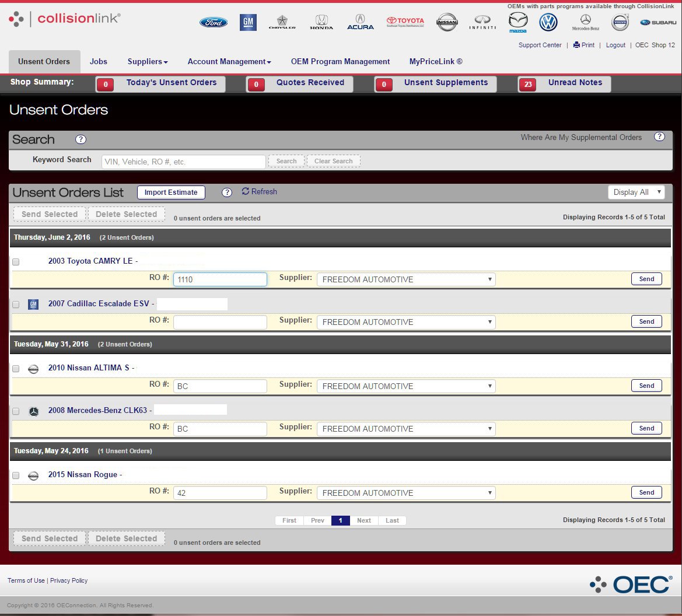Click the Print link
The width and height of the screenshot is (682, 616).
(584, 45)
